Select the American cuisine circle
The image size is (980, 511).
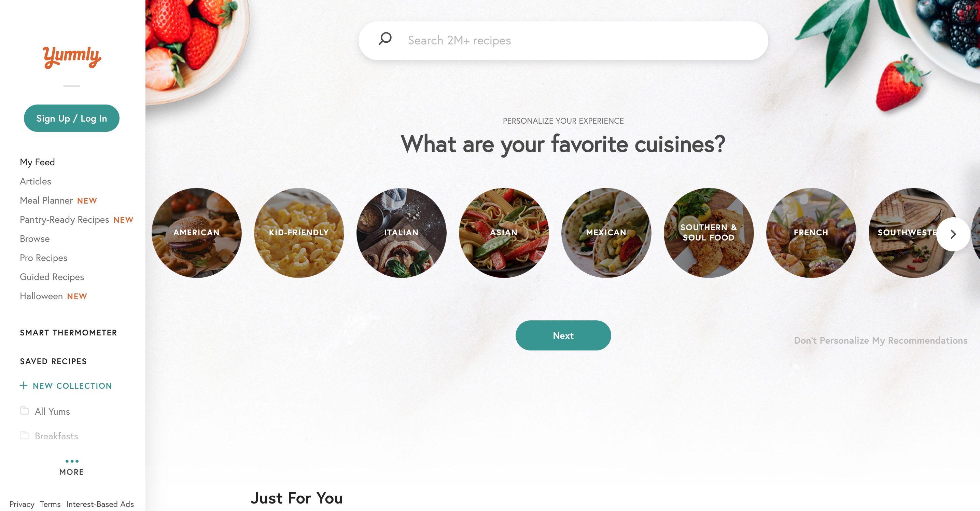[x=196, y=233]
